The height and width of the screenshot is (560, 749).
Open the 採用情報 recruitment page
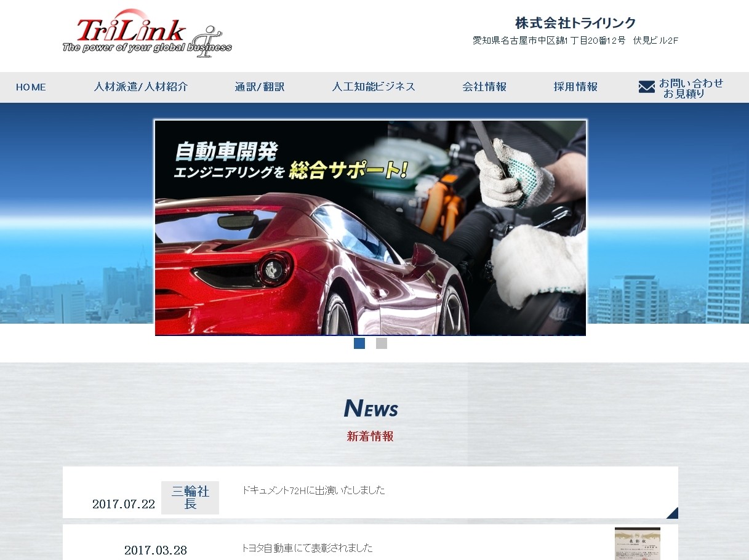(x=574, y=87)
